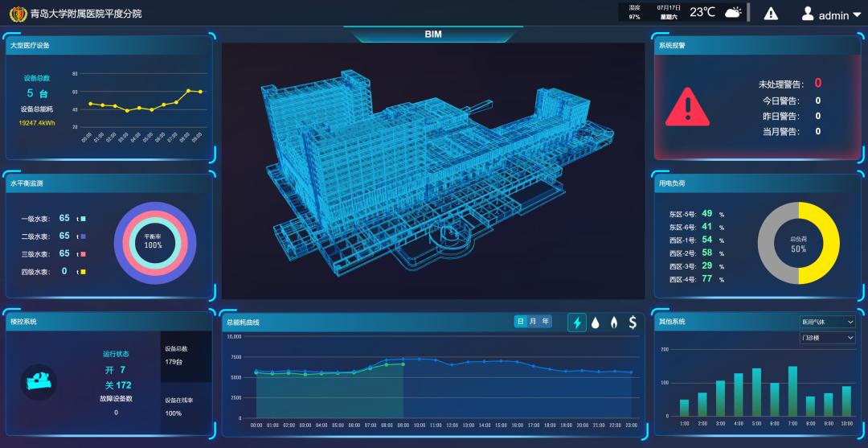Click the 东区-6号 41% load row
The image size is (868, 448).
pos(697,227)
